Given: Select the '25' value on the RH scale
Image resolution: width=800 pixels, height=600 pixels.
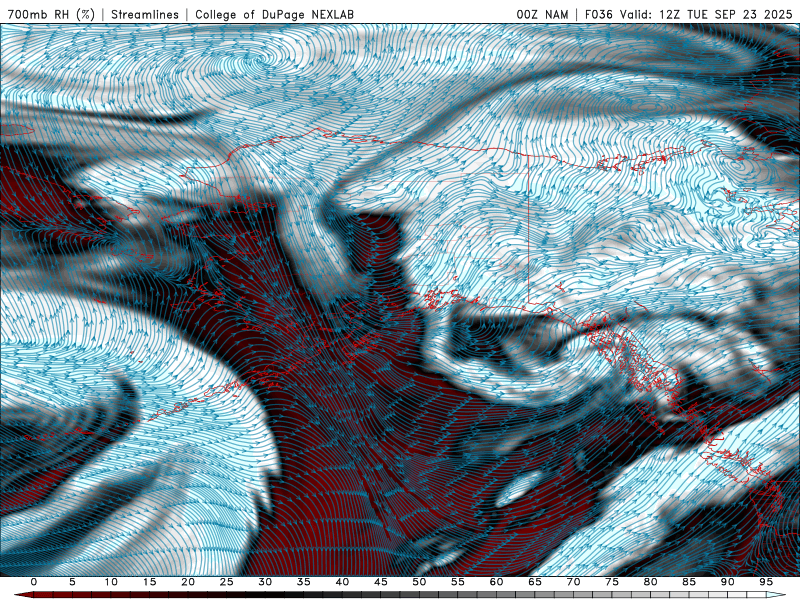Looking at the screenshot, I should [x=227, y=582].
